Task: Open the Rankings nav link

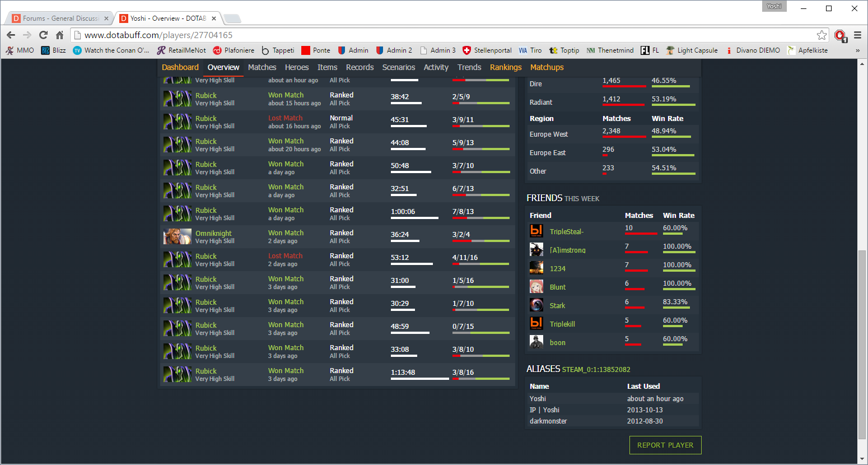Action: coord(506,67)
